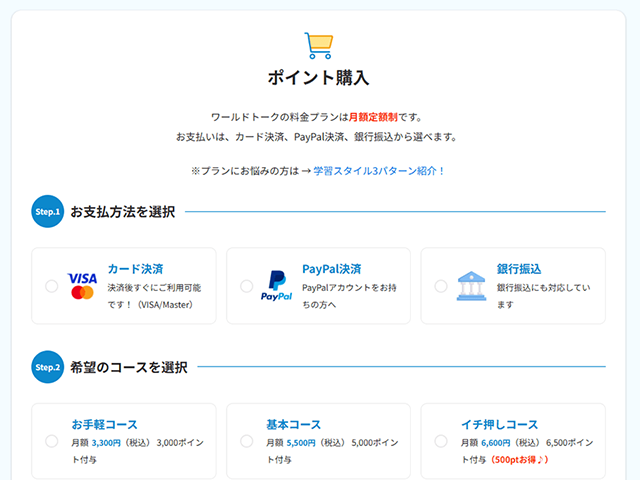Click the red 月額定額制 text
Image resolution: width=640 pixels, height=480 pixels.
pos(373,117)
